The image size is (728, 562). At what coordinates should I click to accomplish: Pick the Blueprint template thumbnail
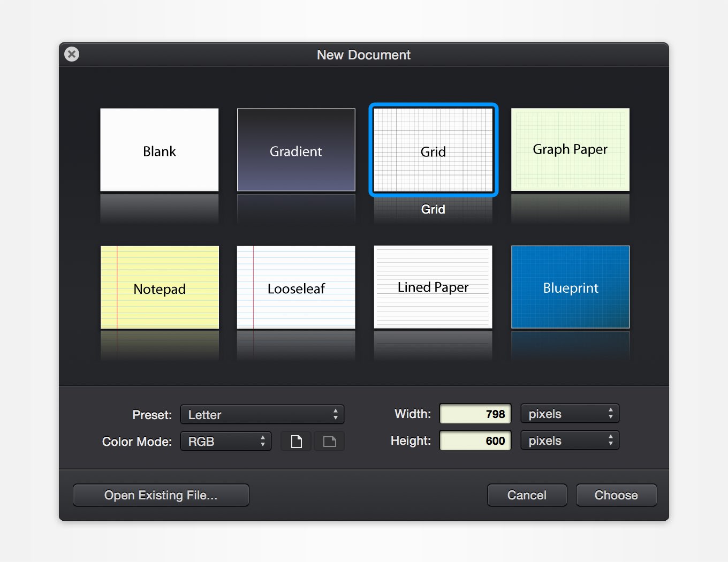pyautogui.click(x=570, y=287)
